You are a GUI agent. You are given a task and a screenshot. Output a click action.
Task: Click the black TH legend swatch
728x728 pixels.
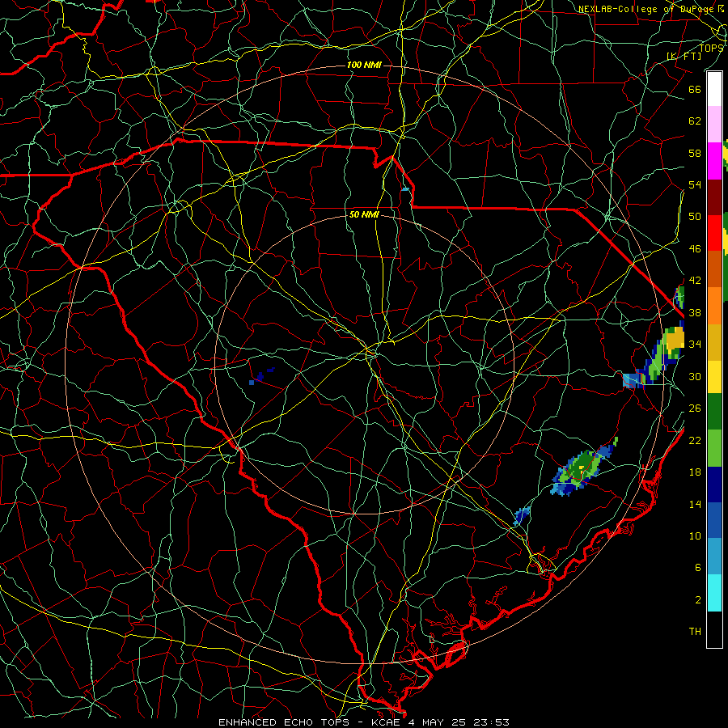click(x=714, y=629)
